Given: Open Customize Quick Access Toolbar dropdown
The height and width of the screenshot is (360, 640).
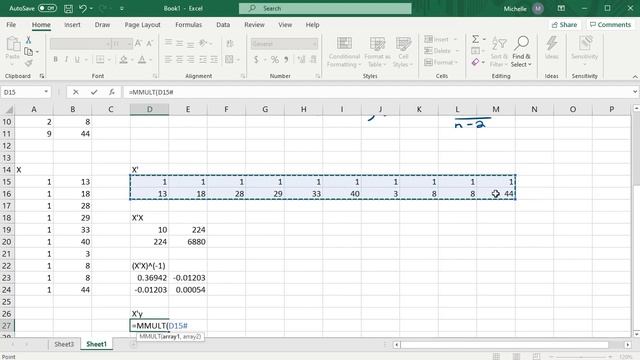Looking at the screenshot, I should point(122,9).
